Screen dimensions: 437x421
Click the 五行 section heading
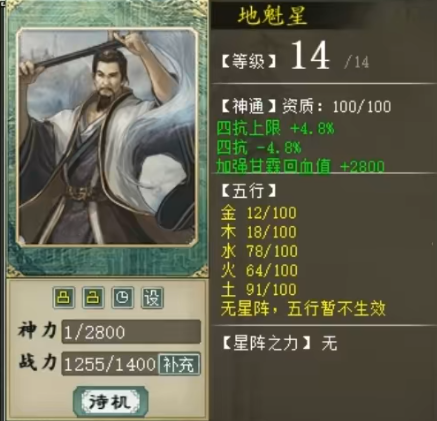(x=249, y=191)
